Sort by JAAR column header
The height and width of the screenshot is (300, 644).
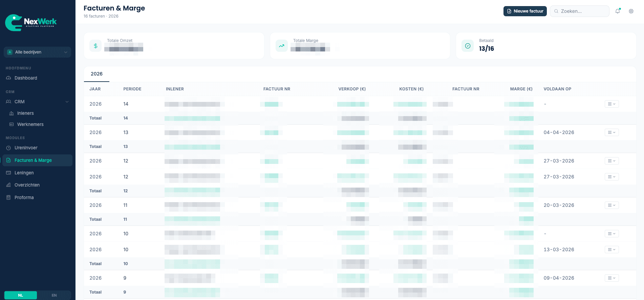[x=95, y=89]
